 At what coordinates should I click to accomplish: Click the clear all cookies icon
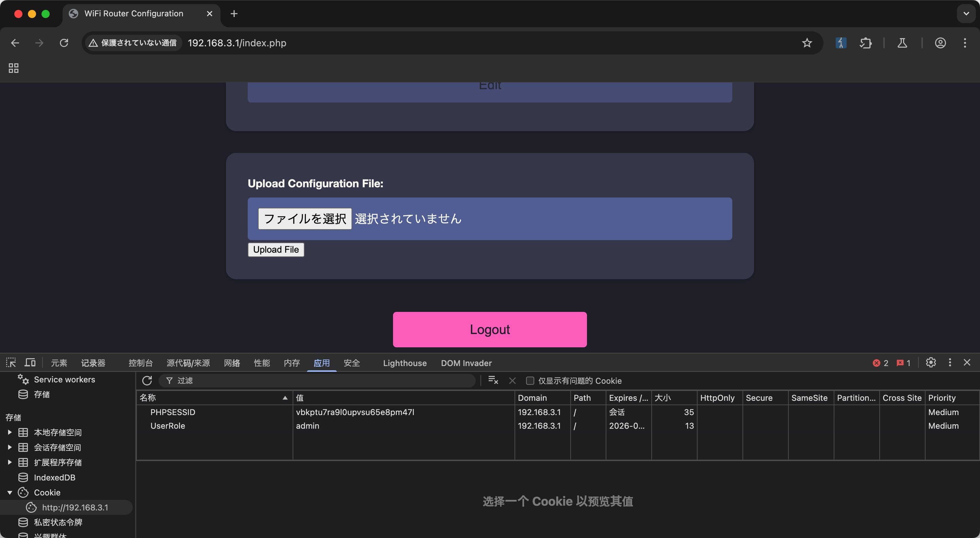[x=493, y=380]
